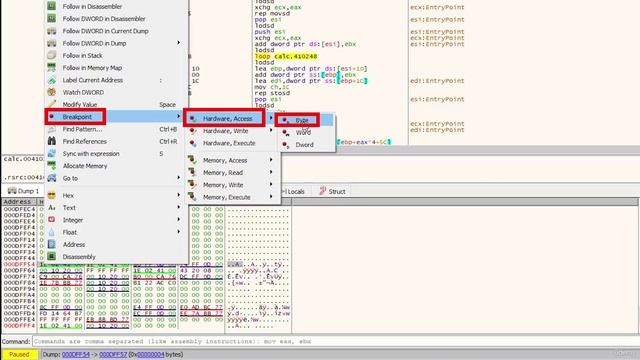Select dump row address 000DFF64
This screenshot has height=360, width=640.
20,270
